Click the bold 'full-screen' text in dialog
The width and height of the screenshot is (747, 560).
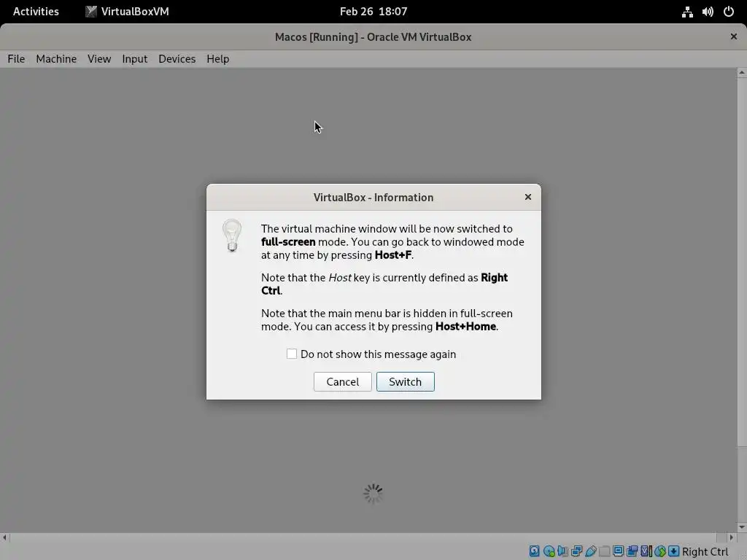pos(288,242)
